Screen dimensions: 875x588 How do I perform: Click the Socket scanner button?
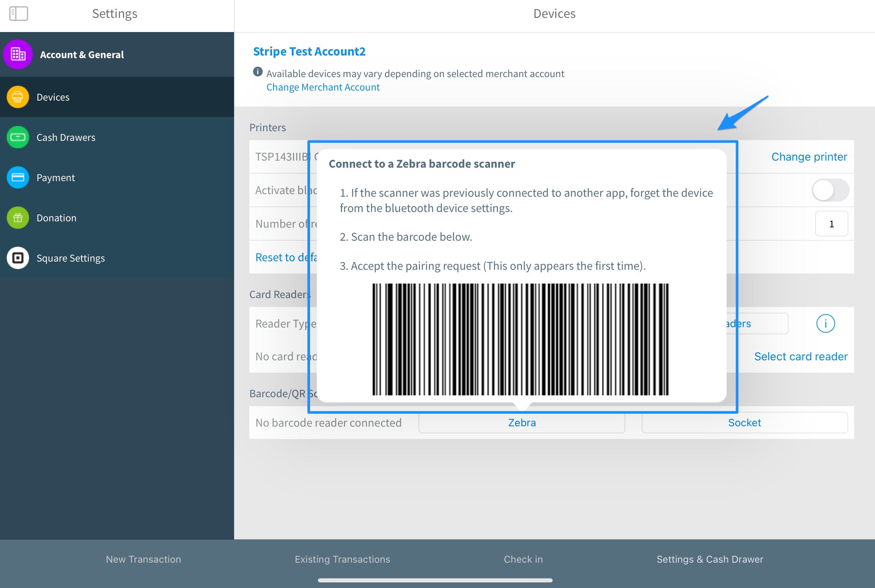click(x=745, y=422)
